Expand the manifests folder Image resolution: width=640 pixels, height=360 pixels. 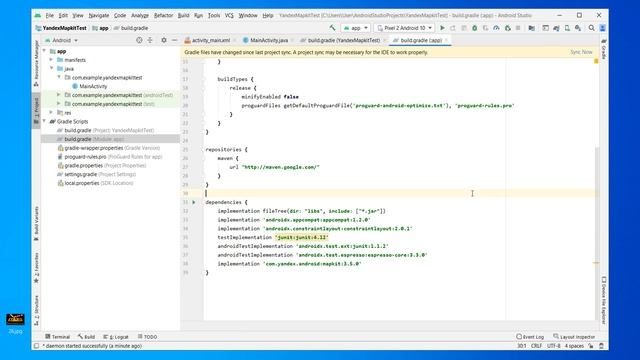52,60
